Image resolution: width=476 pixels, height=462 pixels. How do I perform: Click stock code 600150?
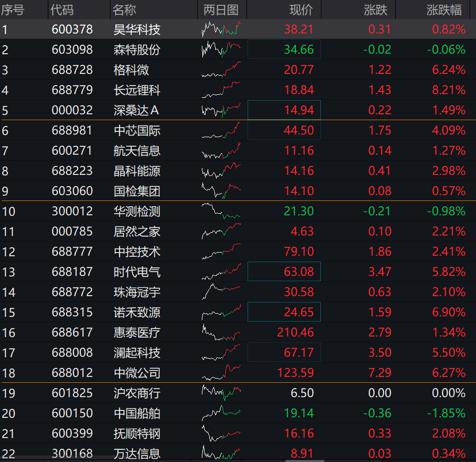tap(72, 414)
